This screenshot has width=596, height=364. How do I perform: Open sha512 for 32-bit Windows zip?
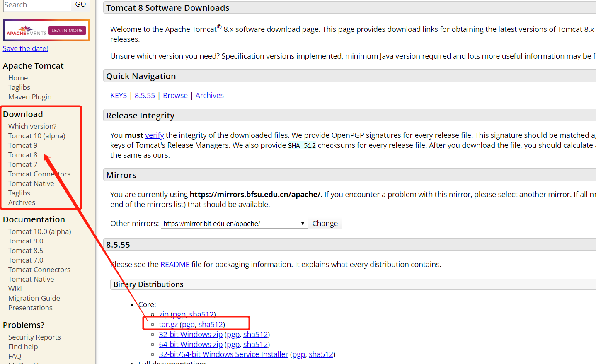pyautogui.click(x=255, y=335)
